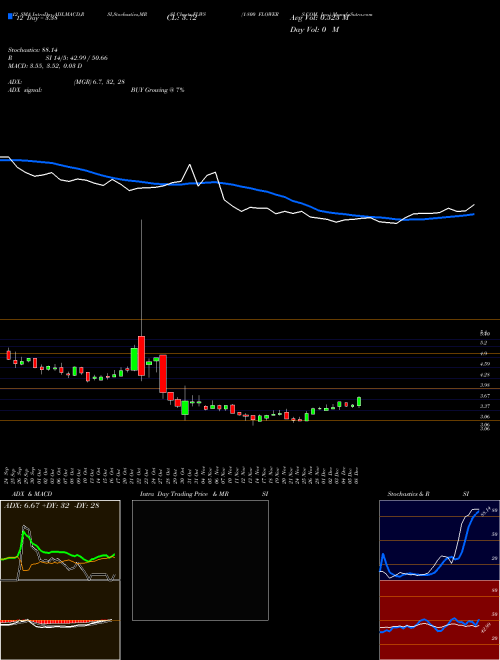Click the 'SI 14/3: 42.99 / 59.66' value

tap(77, 58)
